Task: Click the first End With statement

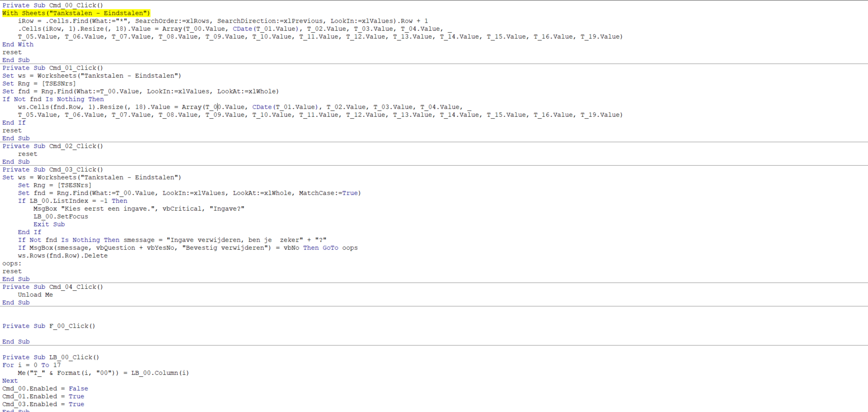Action: [x=18, y=44]
